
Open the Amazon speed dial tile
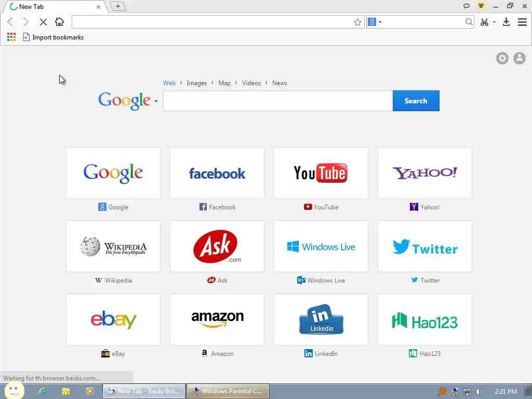click(x=217, y=320)
